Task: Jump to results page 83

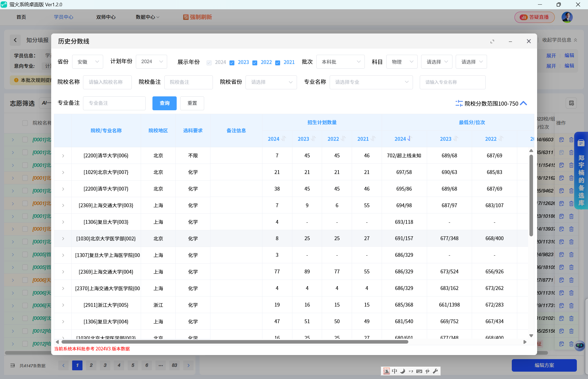Action: point(174,365)
